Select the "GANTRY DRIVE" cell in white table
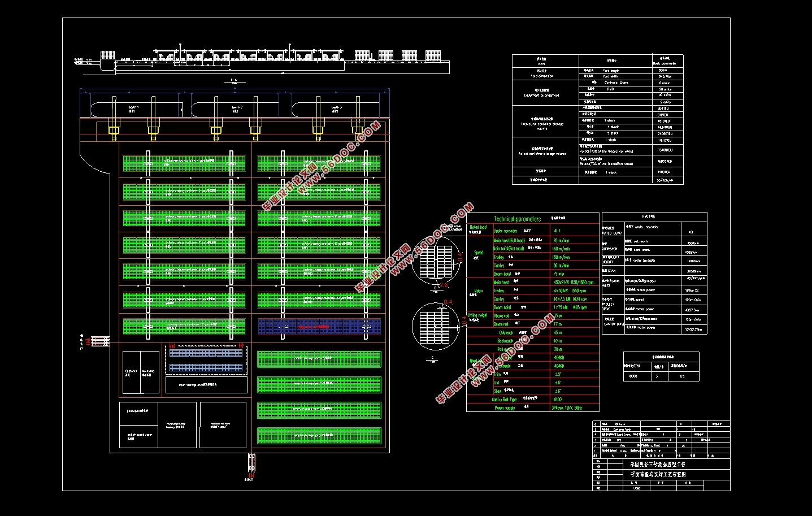Screen dimensions: 812x516 pyautogui.click(x=613, y=322)
